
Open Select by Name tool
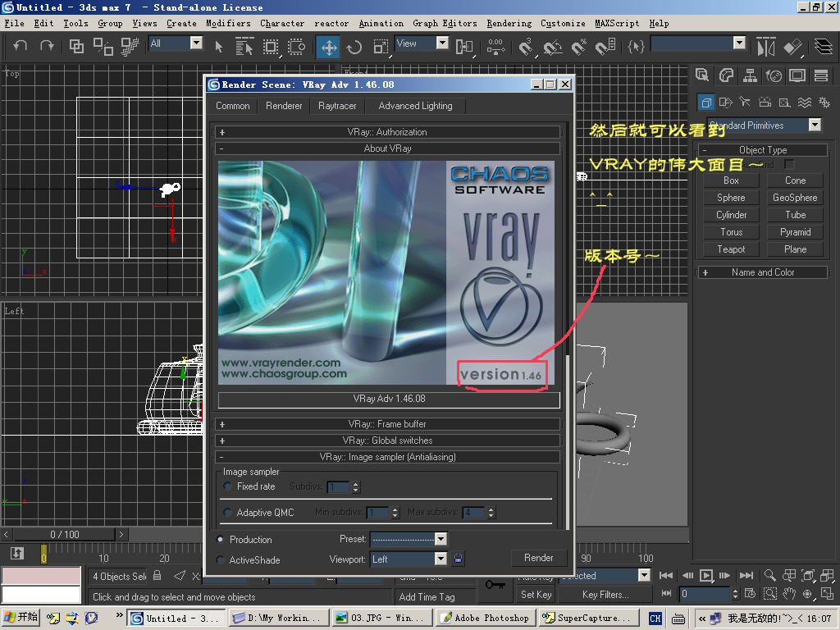[x=244, y=47]
